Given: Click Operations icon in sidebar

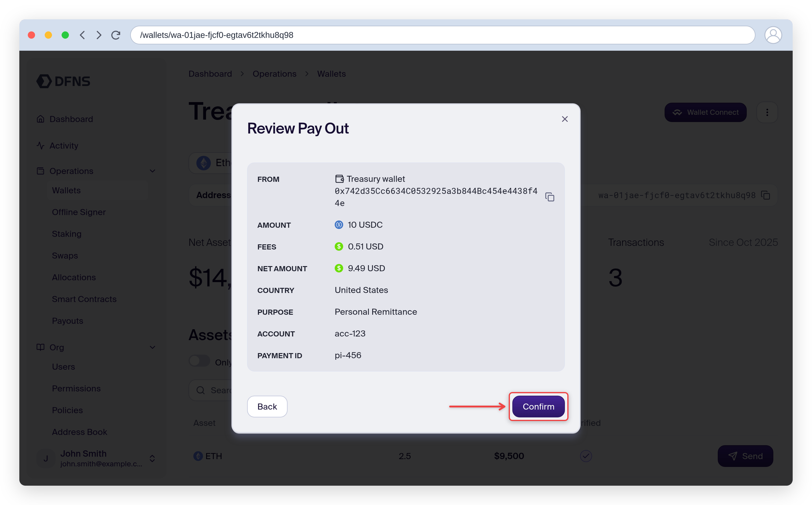Looking at the screenshot, I should click(40, 171).
